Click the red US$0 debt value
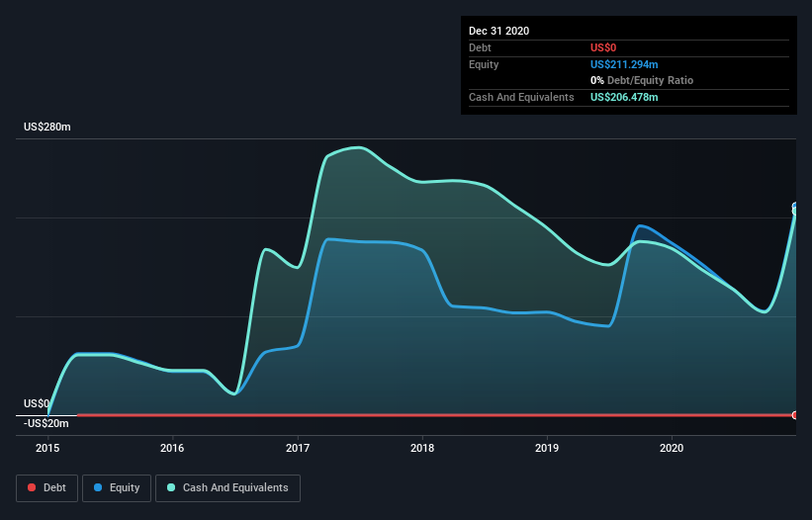812x520 pixels. point(603,47)
